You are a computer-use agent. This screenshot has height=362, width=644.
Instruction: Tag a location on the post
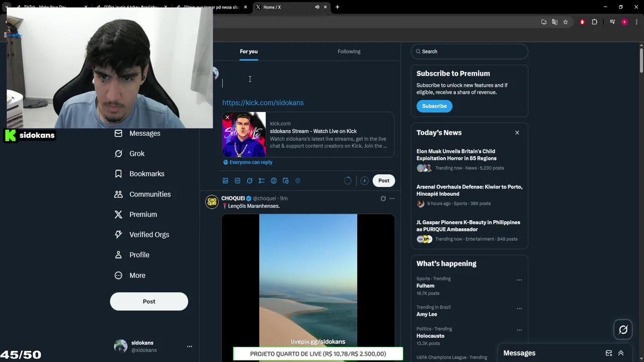coord(298,180)
